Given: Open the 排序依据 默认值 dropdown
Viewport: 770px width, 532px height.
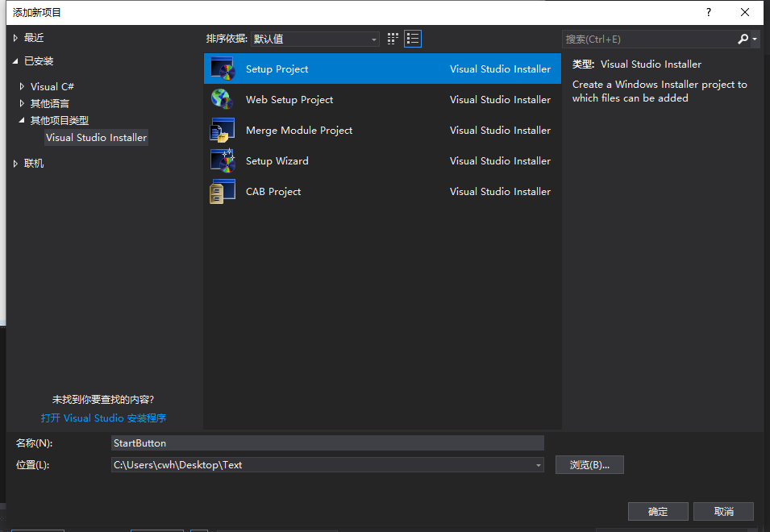Looking at the screenshot, I should (314, 39).
